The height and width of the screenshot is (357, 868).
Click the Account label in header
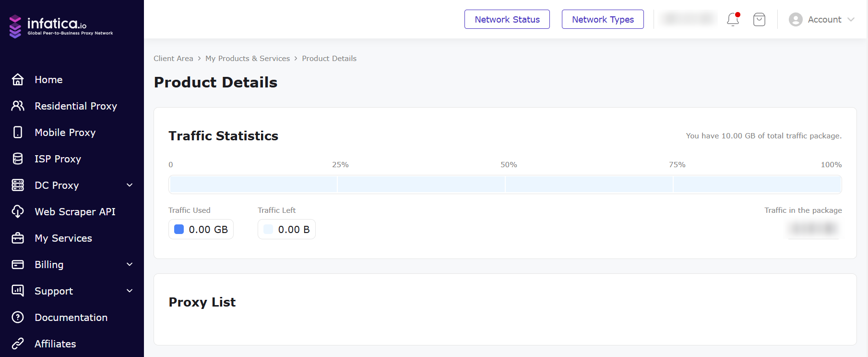coord(824,19)
